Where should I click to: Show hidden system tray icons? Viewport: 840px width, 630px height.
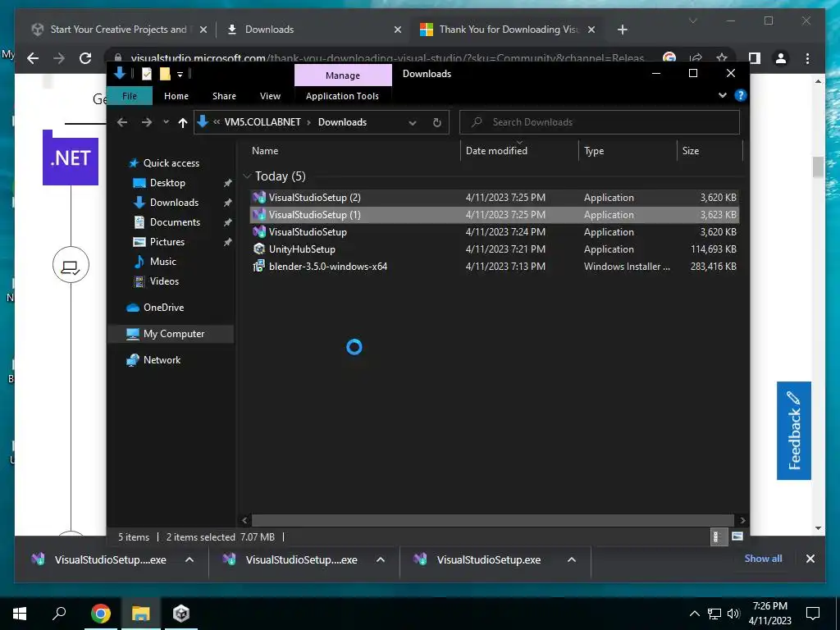(x=694, y=614)
